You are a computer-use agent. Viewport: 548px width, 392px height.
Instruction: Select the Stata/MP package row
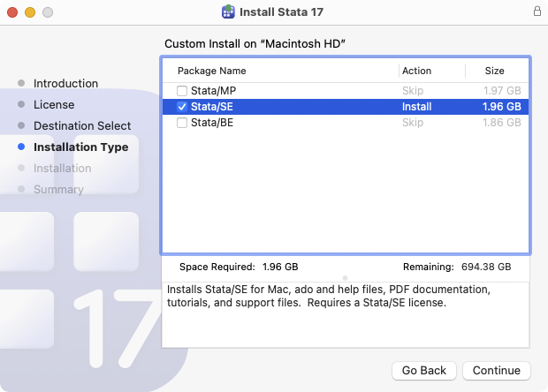[x=283, y=91]
